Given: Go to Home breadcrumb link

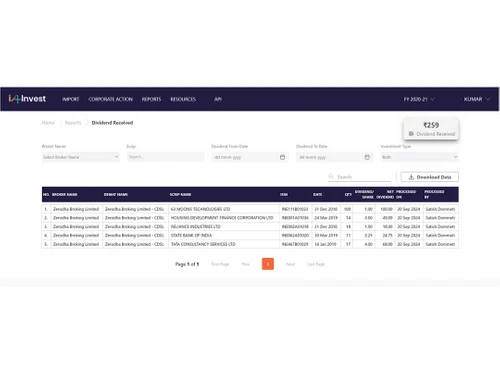Looking at the screenshot, I should pyautogui.click(x=48, y=123).
